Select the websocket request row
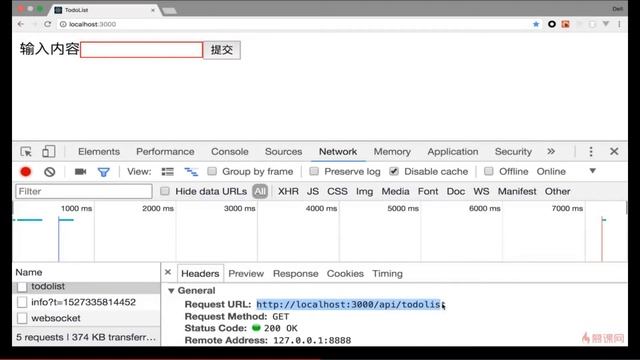The image size is (640, 360). (x=87, y=318)
